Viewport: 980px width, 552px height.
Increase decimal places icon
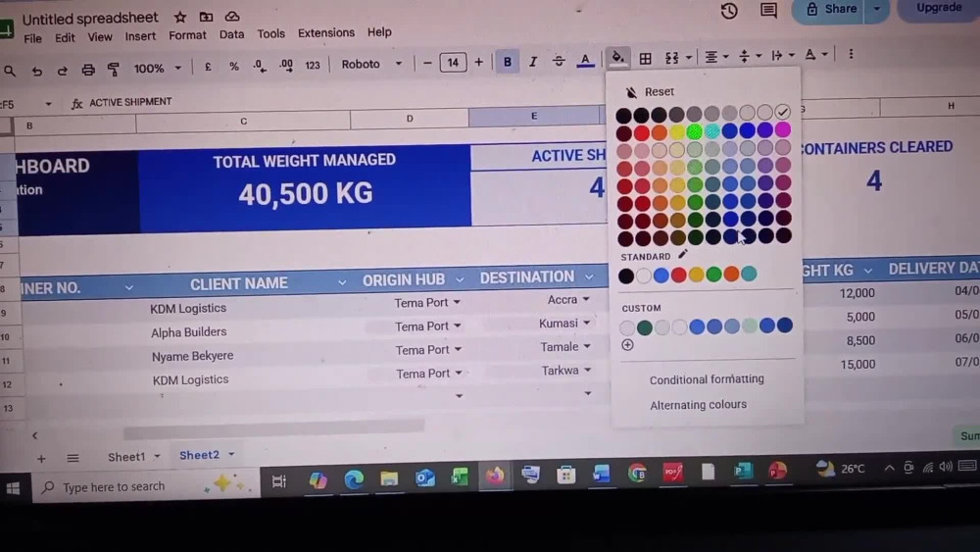coord(285,65)
